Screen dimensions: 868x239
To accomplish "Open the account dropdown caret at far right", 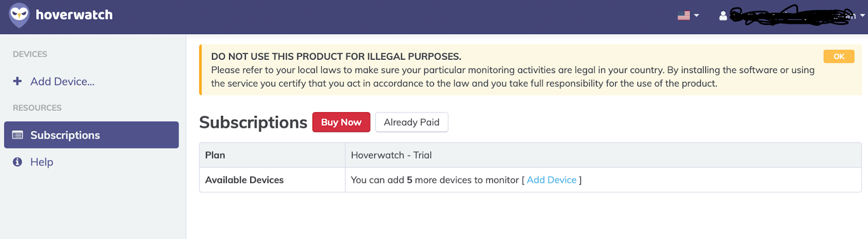I will tap(863, 16).
